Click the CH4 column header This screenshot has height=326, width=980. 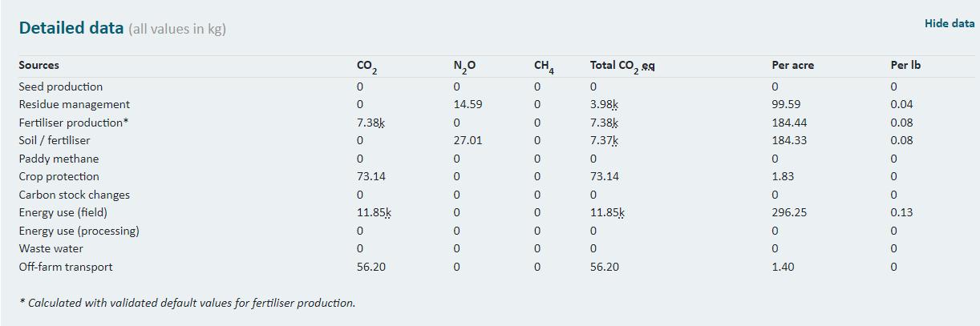click(x=544, y=66)
